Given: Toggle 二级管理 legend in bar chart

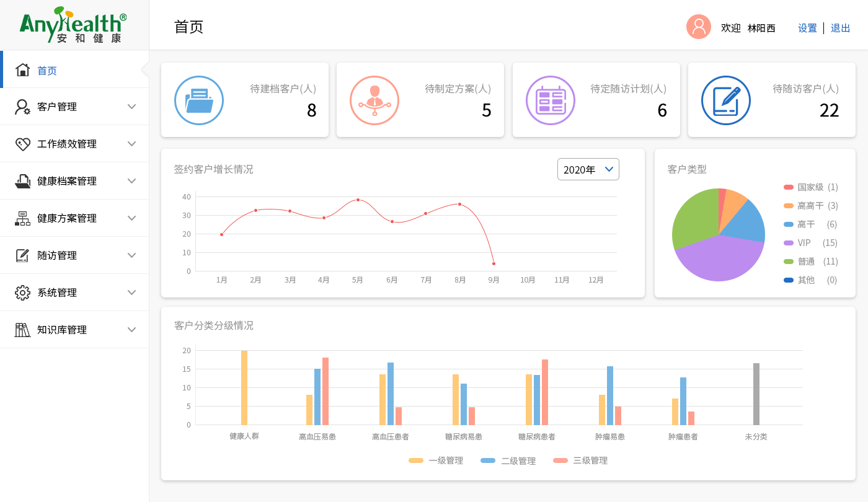Looking at the screenshot, I should click(x=508, y=460).
